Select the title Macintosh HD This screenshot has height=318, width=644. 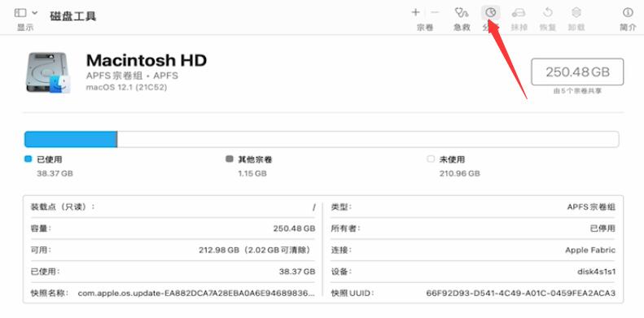(147, 60)
